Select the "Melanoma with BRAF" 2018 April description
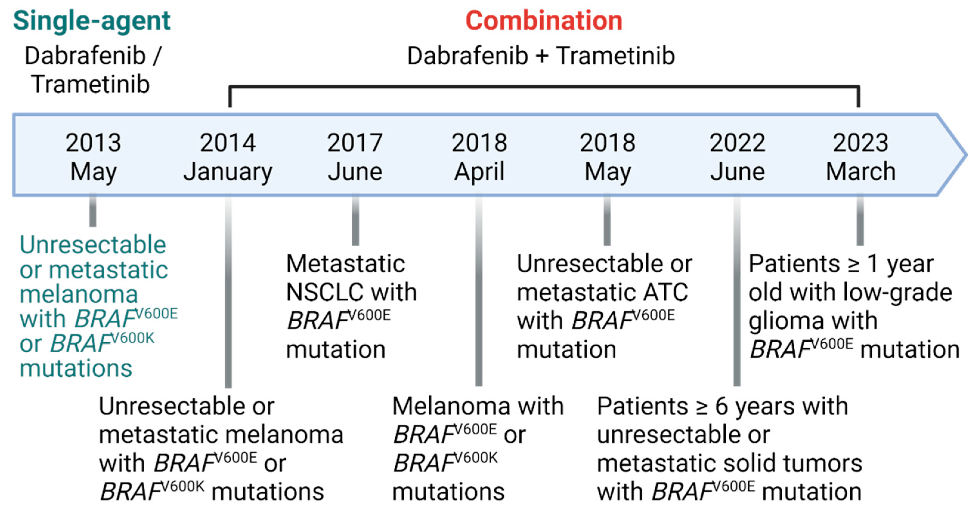980x512 pixels. (477, 448)
